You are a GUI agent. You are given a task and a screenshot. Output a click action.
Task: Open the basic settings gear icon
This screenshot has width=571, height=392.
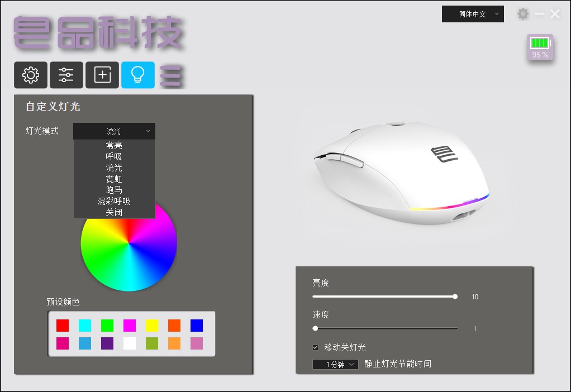pos(31,75)
